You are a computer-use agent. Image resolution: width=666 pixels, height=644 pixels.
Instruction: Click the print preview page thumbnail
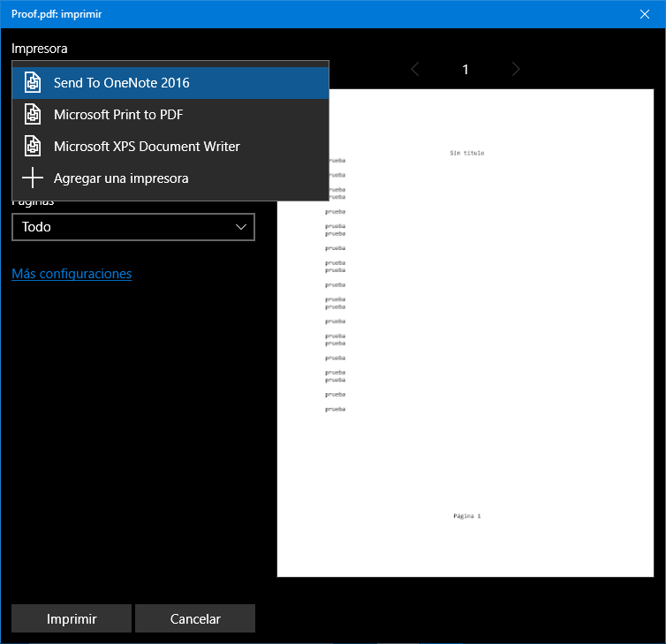[465, 333]
